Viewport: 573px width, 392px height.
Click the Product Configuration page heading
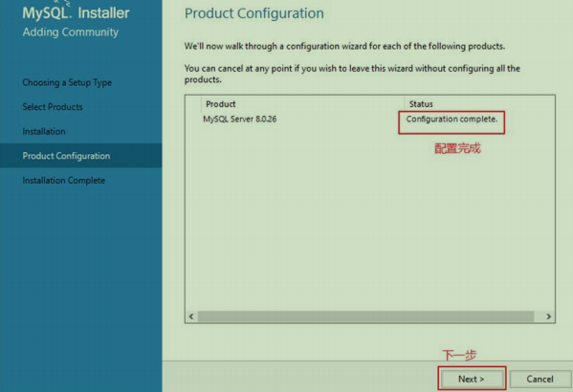point(254,13)
